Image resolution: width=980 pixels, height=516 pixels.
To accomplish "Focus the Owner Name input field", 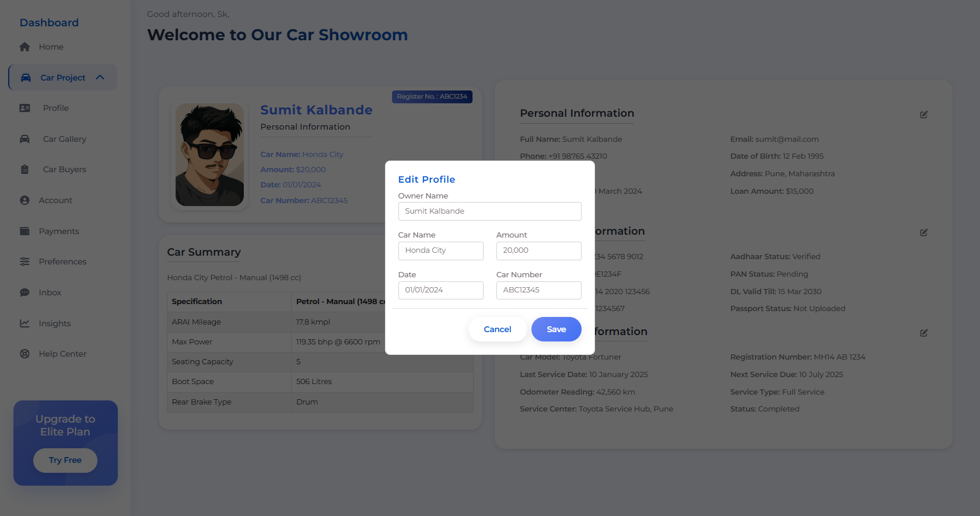I will (489, 211).
